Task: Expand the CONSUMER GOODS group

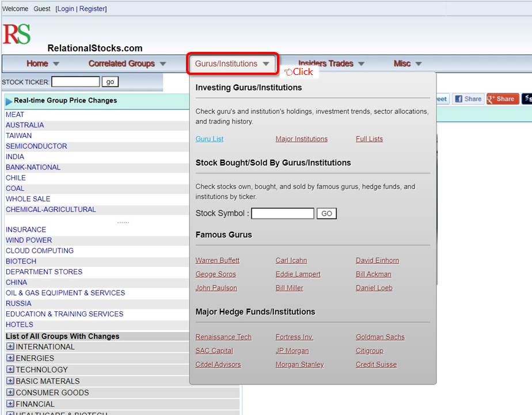Action: [10, 393]
